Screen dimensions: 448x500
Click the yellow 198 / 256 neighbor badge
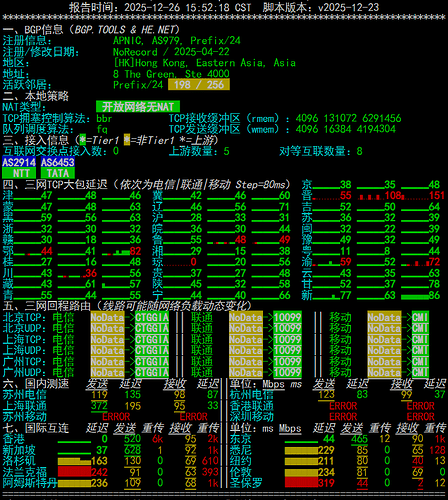point(199,85)
